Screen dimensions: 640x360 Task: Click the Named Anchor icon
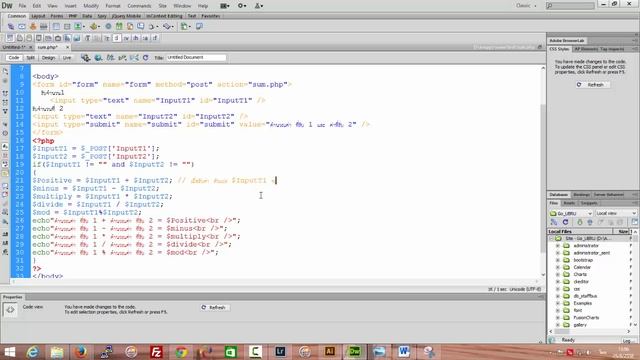pos(33,27)
